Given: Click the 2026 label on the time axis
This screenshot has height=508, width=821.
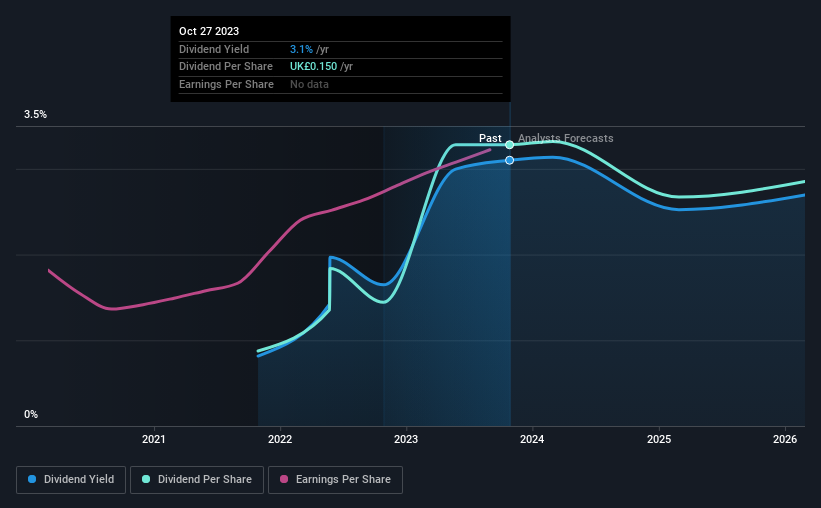Looking at the screenshot, I should [785, 439].
